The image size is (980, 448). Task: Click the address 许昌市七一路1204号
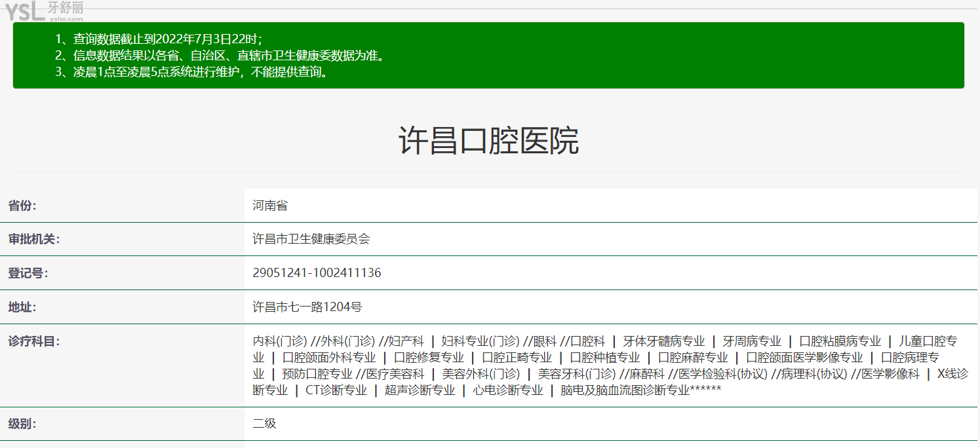(307, 307)
